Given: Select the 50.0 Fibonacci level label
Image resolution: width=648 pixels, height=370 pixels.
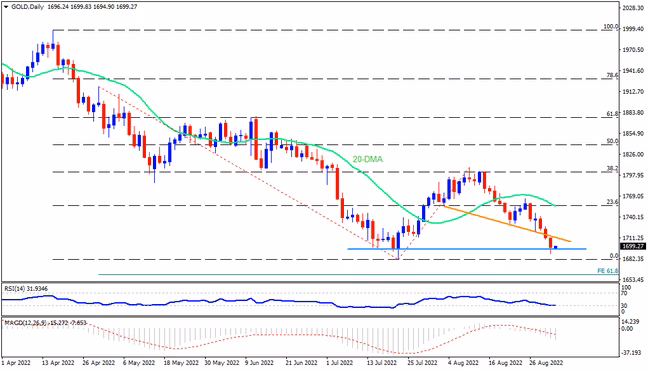Looking at the screenshot, I should [x=612, y=141].
